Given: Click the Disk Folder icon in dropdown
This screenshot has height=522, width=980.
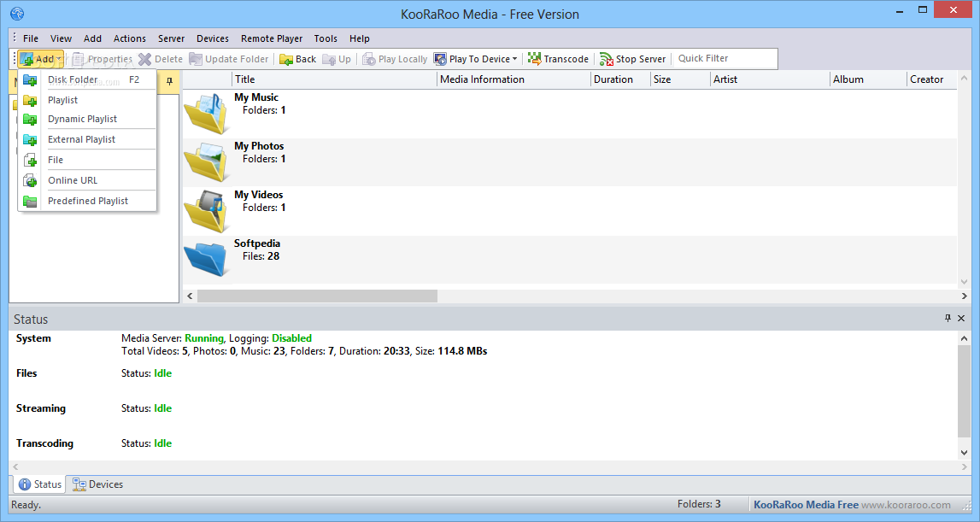Looking at the screenshot, I should (x=30, y=80).
